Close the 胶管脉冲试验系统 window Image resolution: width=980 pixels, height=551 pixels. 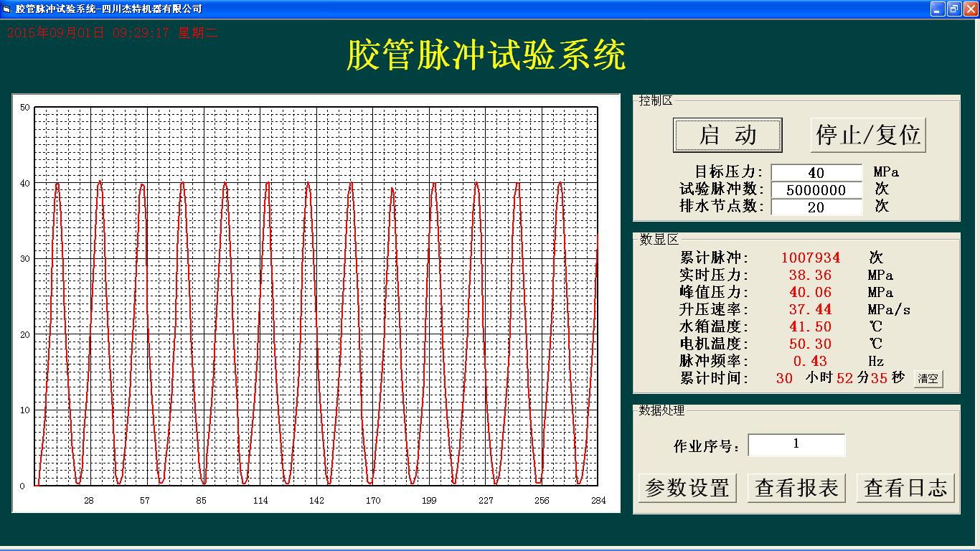(x=971, y=9)
